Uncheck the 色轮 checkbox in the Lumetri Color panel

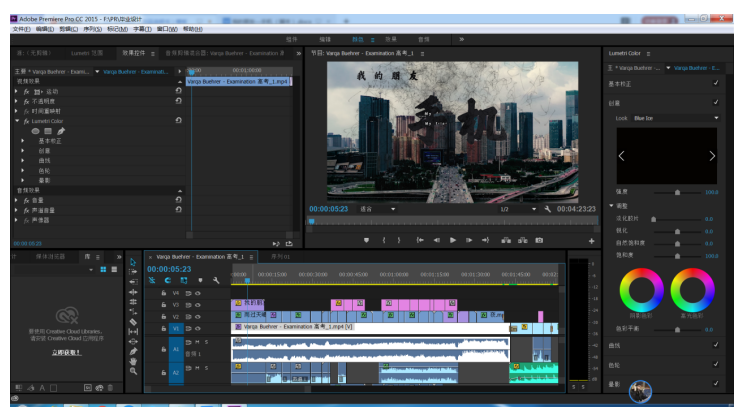click(716, 365)
